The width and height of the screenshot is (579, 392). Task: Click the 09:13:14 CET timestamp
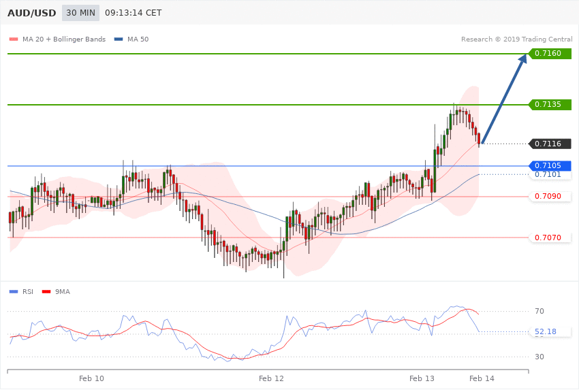[x=134, y=13]
